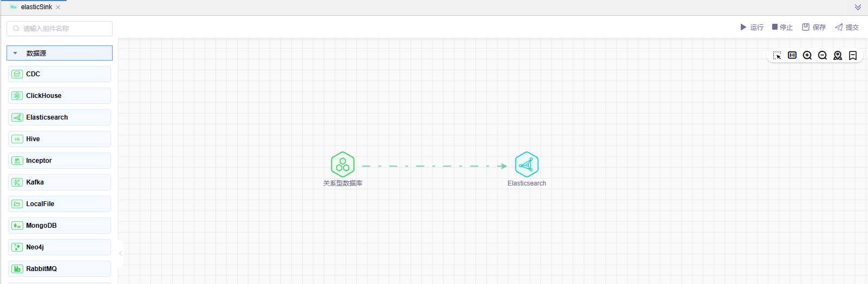The height and width of the screenshot is (284, 868).
Task: Zoom out of the canvas
Action: coord(823,55)
